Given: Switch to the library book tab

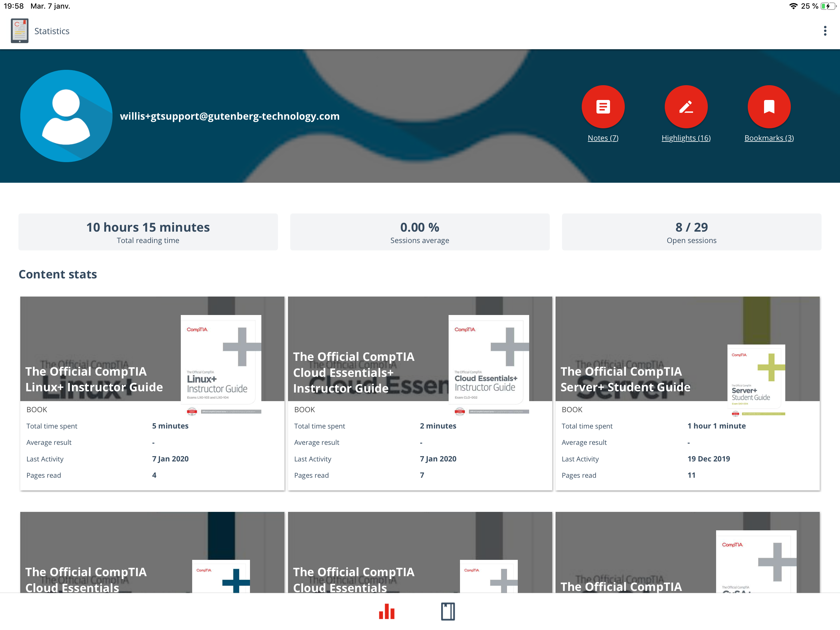Looking at the screenshot, I should (x=448, y=611).
